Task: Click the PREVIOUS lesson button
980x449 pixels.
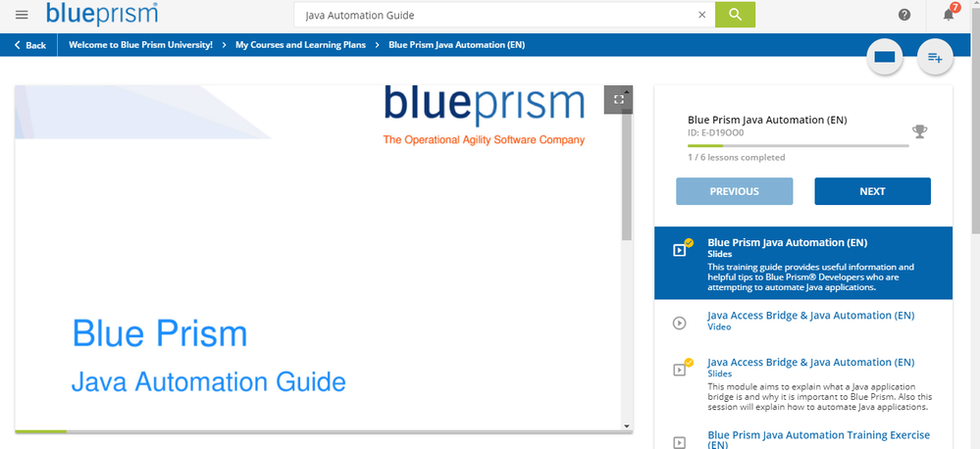Action: (735, 191)
